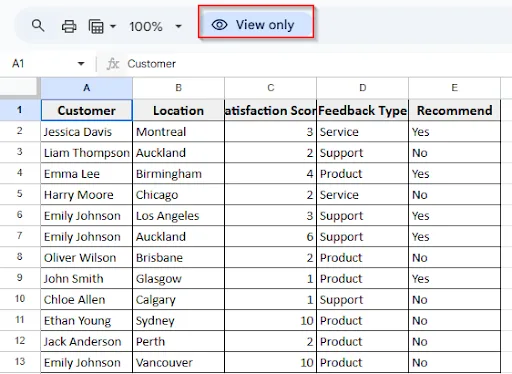Select the Perth cell

[179, 342]
